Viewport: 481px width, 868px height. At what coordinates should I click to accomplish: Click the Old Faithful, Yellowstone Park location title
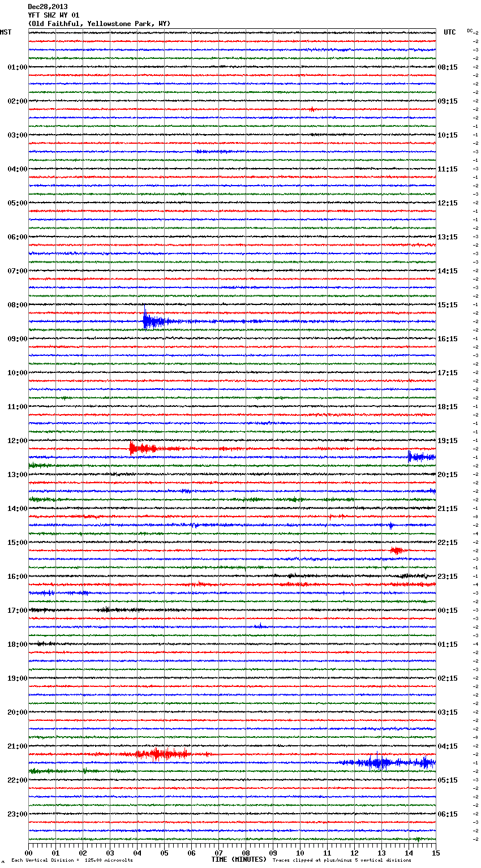coord(99,24)
